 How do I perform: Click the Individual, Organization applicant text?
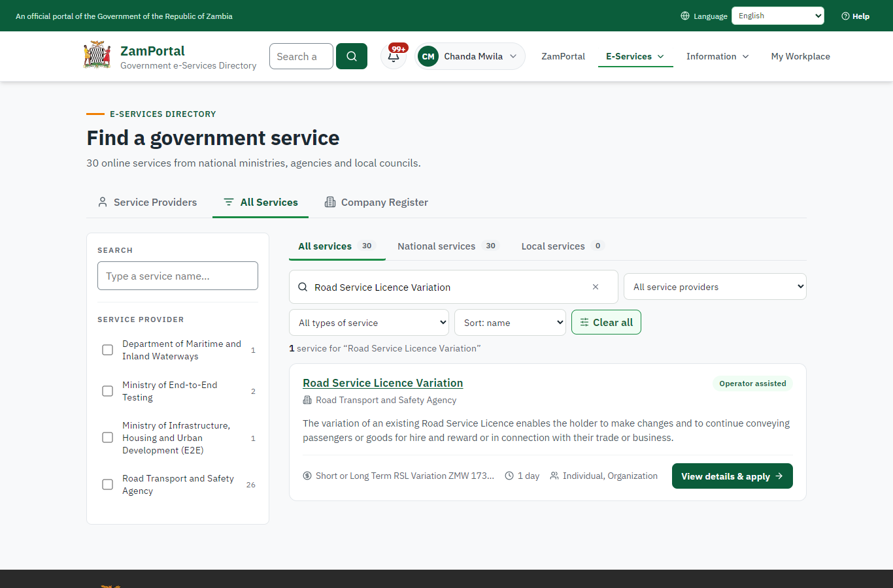click(610, 476)
